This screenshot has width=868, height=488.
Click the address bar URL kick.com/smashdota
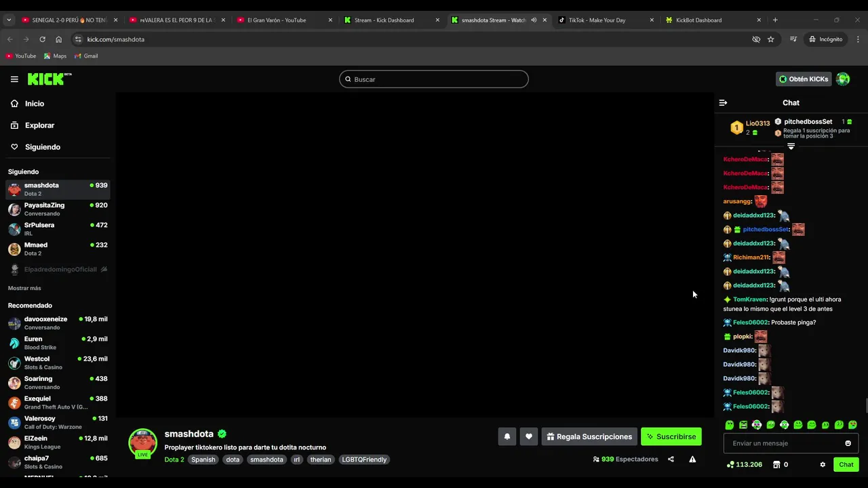click(x=116, y=39)
